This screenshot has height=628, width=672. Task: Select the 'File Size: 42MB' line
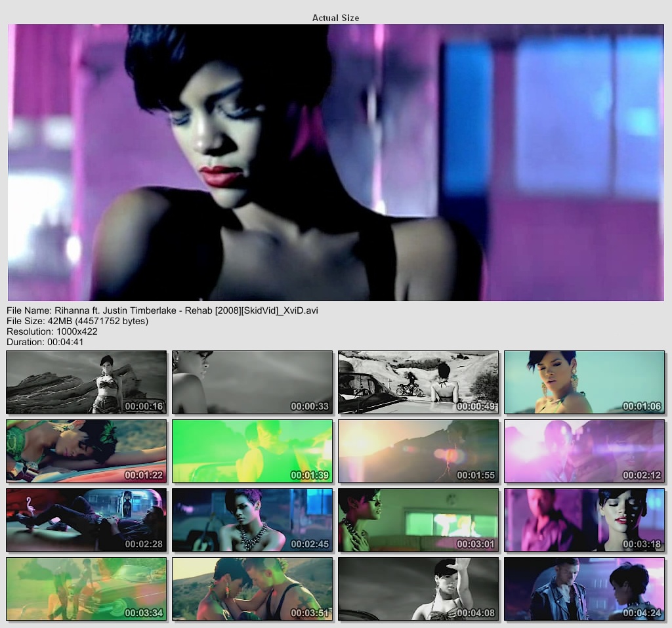[77, 321]
